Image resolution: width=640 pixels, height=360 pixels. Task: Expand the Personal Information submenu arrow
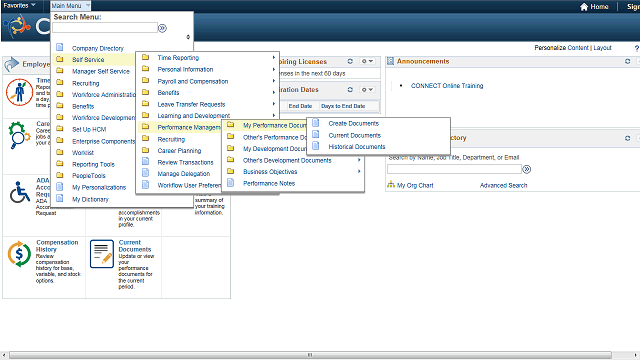tap(274, 69)
